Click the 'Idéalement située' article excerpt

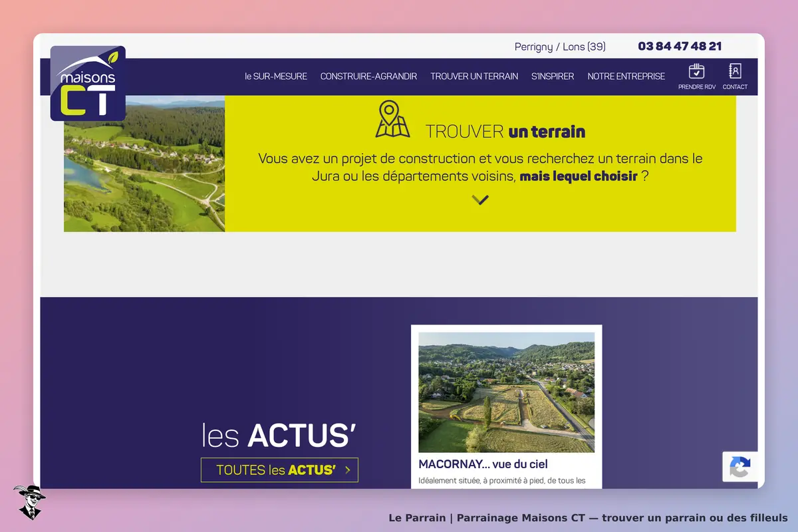[502, 481]
